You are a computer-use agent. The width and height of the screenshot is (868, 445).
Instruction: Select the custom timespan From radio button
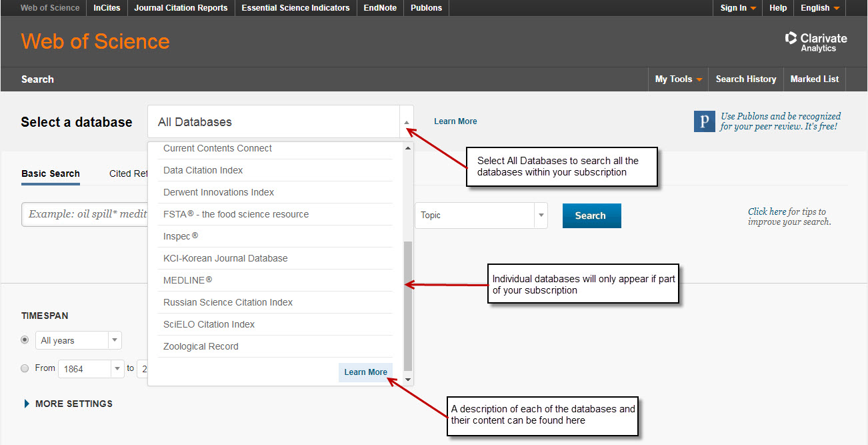[25, 368]
